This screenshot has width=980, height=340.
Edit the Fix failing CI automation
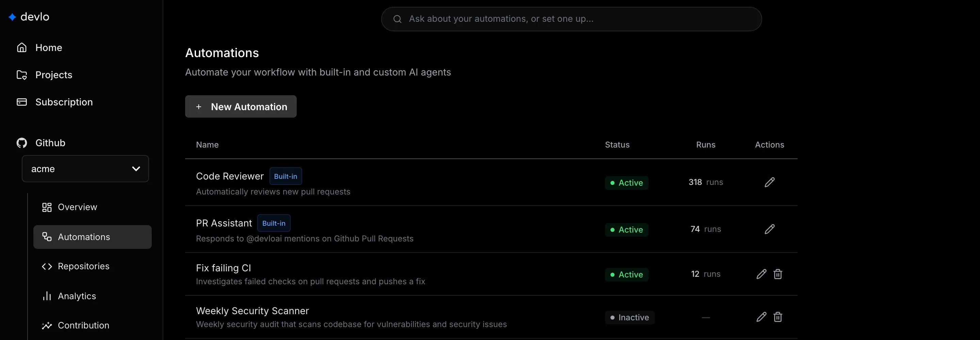click(x=761, y=274)
